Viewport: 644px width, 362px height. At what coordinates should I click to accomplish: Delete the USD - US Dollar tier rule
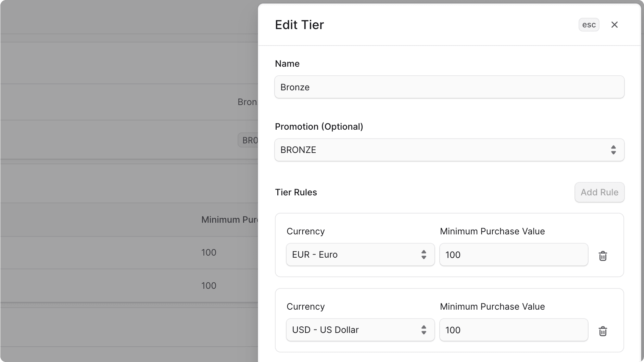pyautogui.click(x=603, y=331)
